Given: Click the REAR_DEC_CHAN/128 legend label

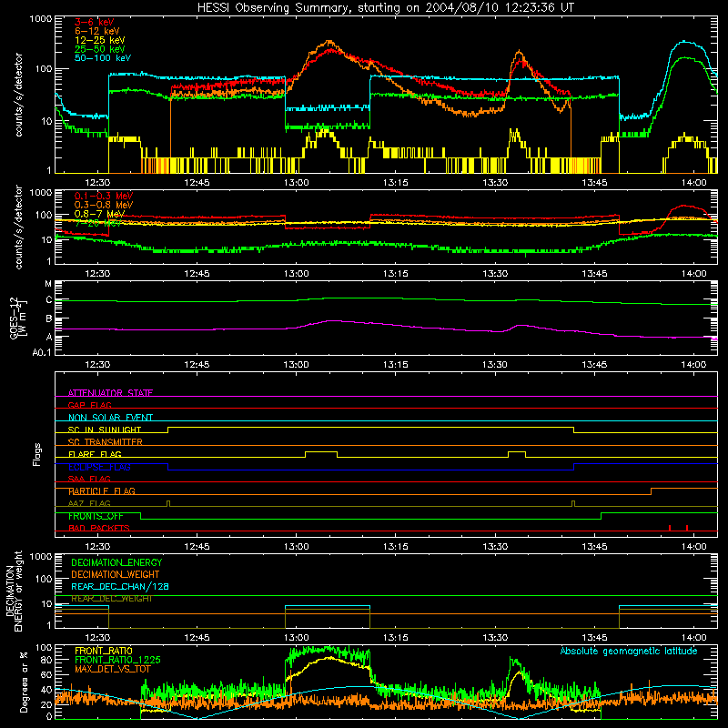Looking at the screenshot, I should tap(120, 586).
